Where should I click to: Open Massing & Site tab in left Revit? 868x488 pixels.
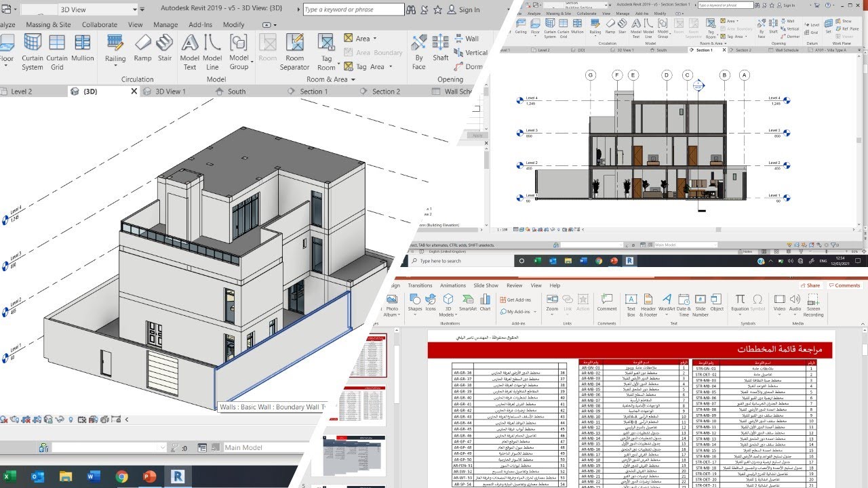pyautogui.click(x=48, y=24)
